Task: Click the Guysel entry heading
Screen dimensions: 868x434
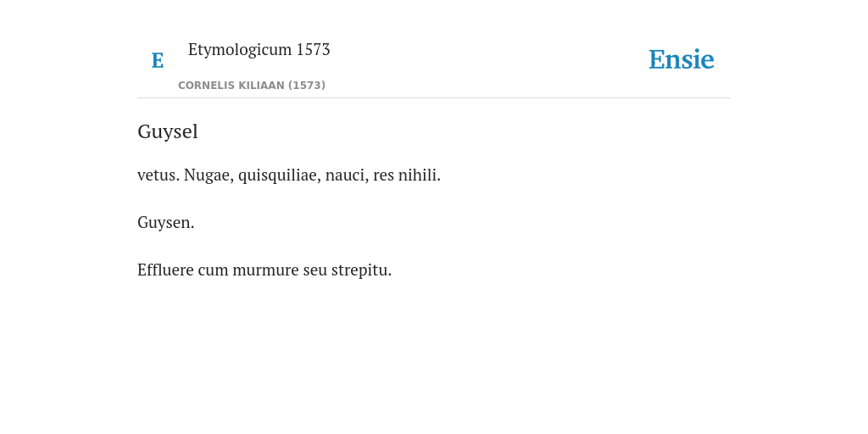Action: (x=168, y=131)
